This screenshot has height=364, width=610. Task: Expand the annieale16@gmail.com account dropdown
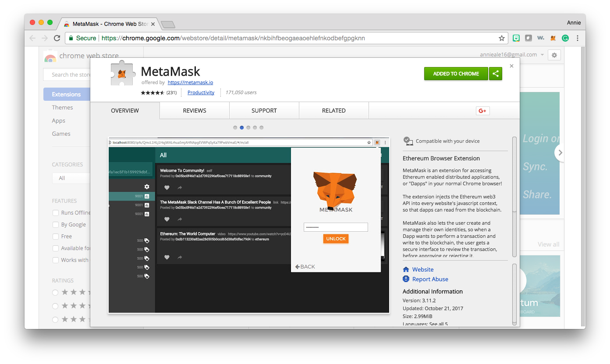pos(512,55)
